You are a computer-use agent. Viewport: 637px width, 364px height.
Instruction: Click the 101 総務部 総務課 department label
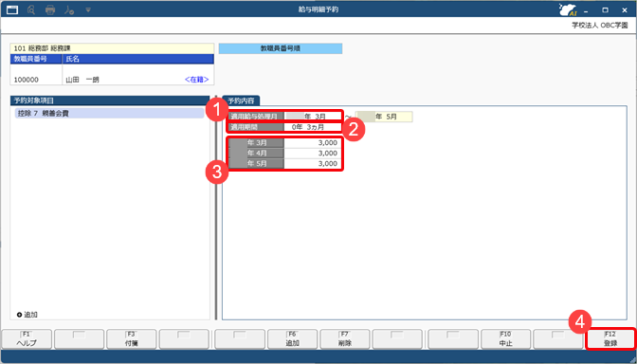112,48
